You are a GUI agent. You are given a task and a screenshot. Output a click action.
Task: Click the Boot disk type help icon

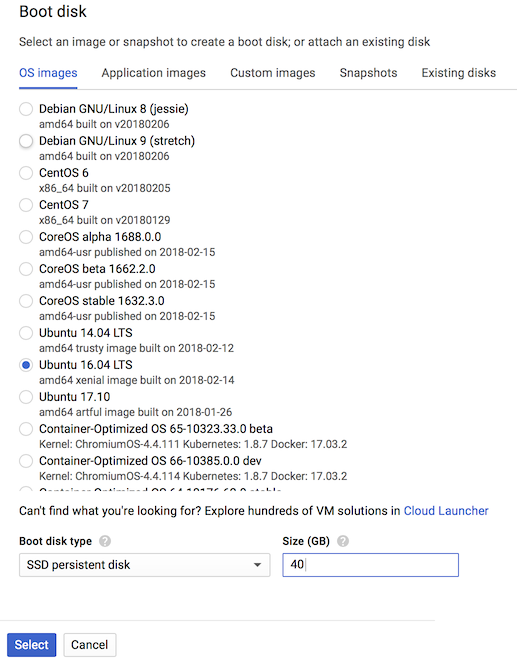point(105,541)
